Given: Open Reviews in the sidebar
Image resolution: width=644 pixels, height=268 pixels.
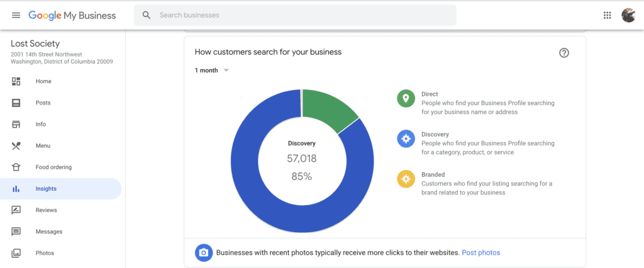Looking at the screenshot, I should 46,210.
